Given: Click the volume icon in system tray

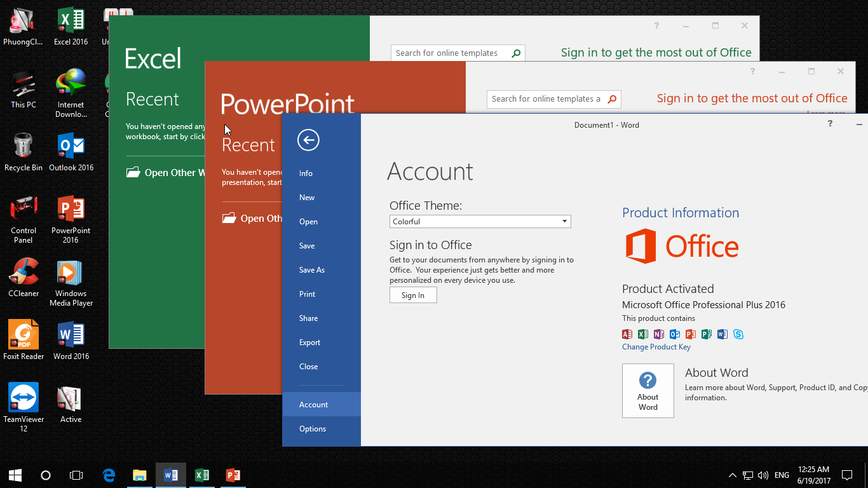Looking at the screenshot, I should [763, 475].
